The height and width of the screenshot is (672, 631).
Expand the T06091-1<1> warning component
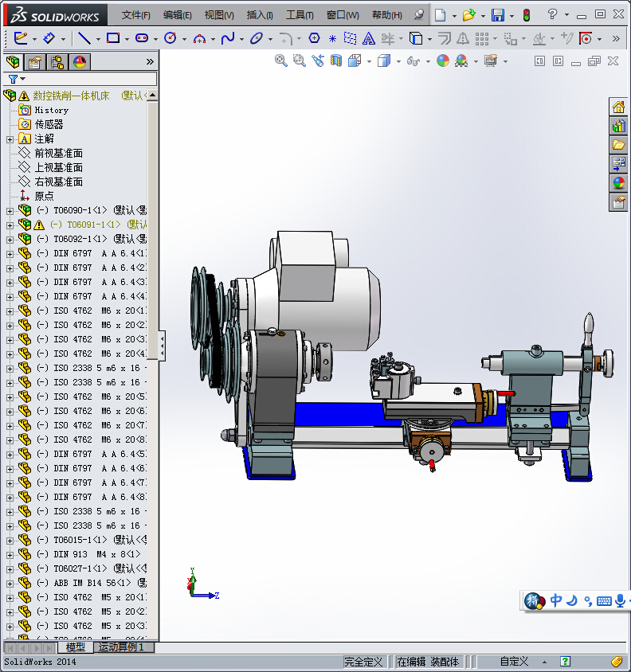(10, 225)
